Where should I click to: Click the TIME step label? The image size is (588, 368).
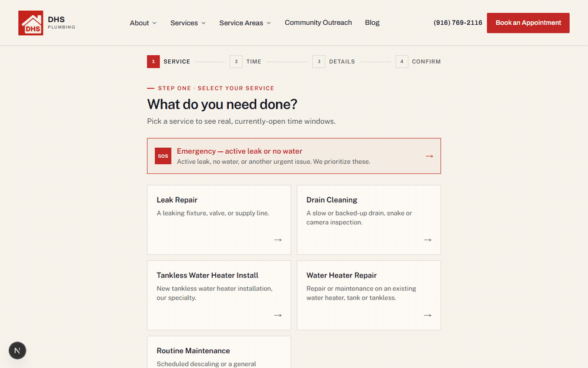point(253,62)
